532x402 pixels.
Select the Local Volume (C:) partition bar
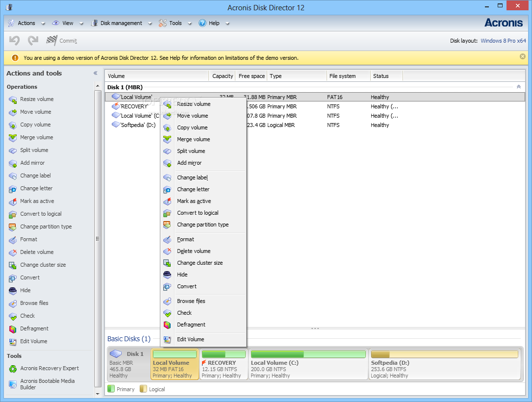tap(308, 364)
